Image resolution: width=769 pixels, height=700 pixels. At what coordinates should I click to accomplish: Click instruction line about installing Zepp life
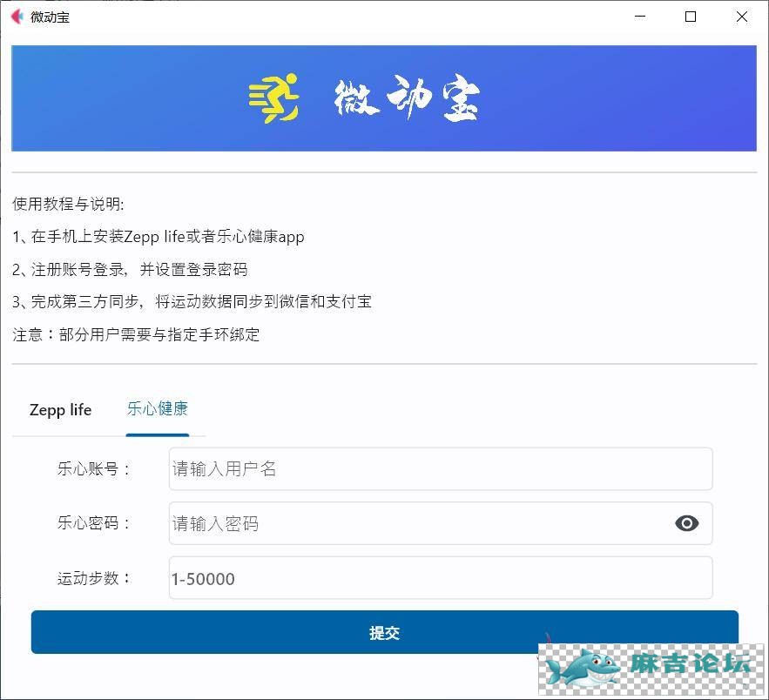(x=159, y=237)
